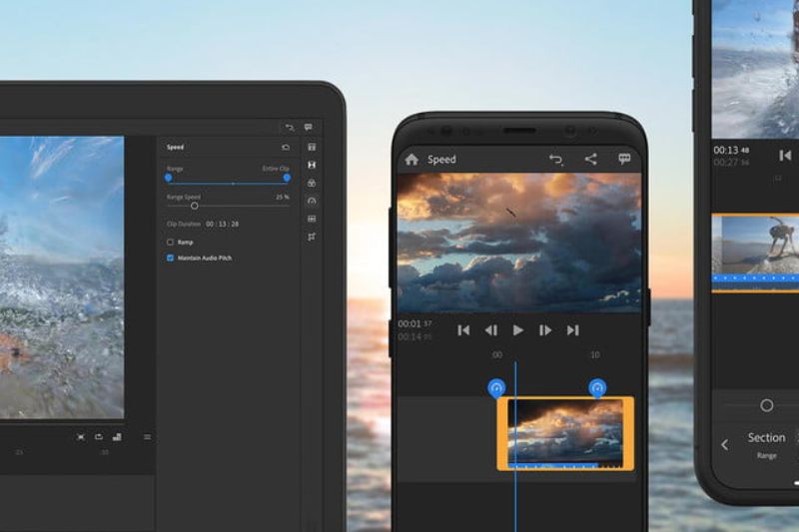Open the Titles icon at top of tablet sidebar
This screenshot has height=532, width=799.
[312, 147]
